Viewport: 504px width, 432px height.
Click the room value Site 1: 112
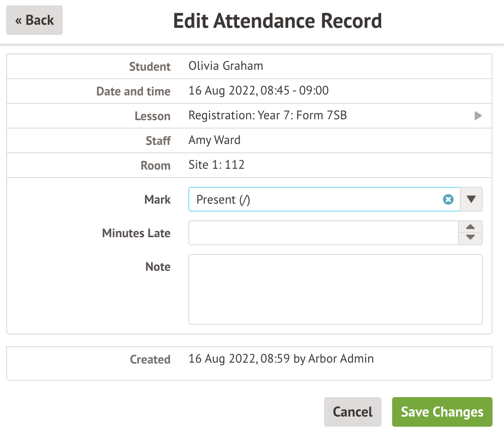pyautogui.click(x=216, y=165)
